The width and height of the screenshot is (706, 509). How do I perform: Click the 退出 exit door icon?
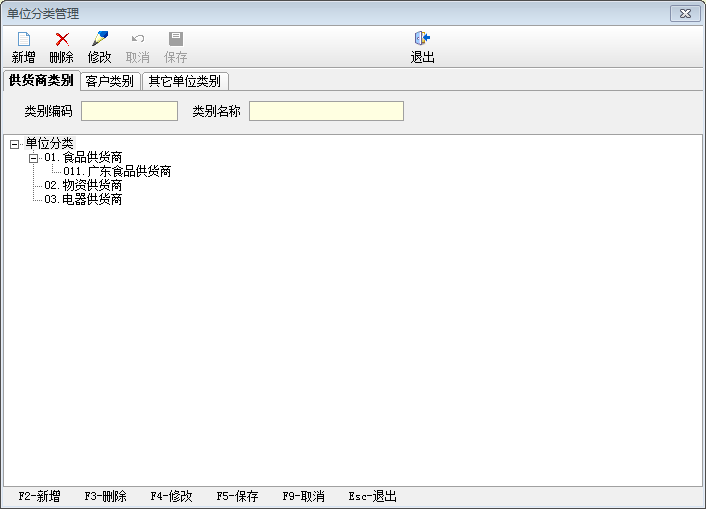(422, 38)
